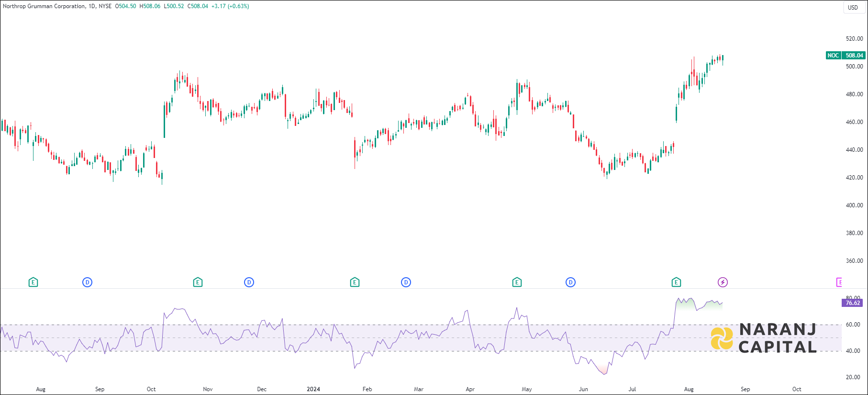Click the Nov label on time axis
The image size is (868, 395).
point(208,389)
